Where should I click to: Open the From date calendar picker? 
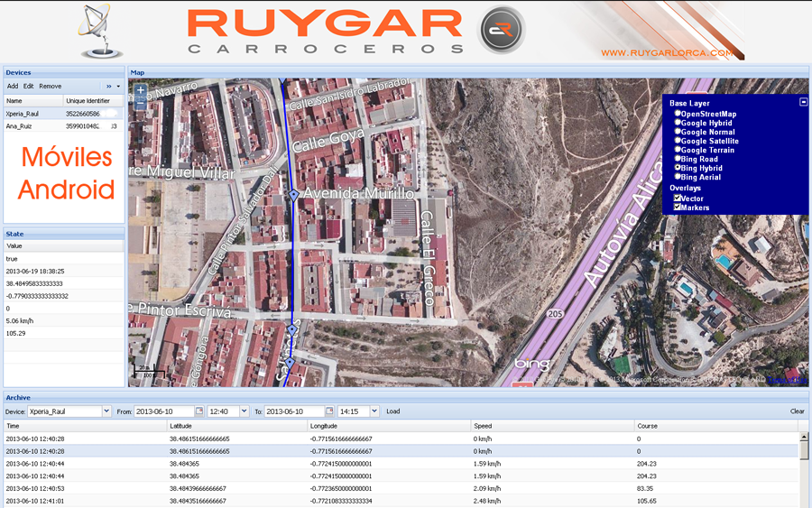coord(200,411)
